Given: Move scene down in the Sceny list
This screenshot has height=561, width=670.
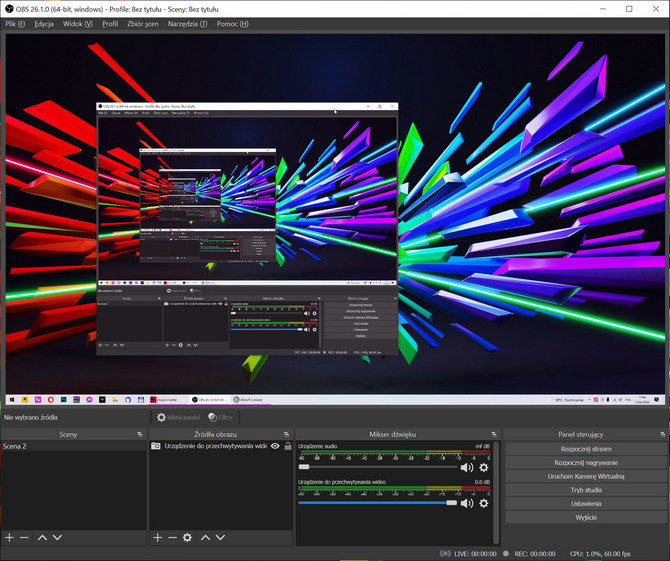Looking at the screenshot, I should (x=57, y=538).
